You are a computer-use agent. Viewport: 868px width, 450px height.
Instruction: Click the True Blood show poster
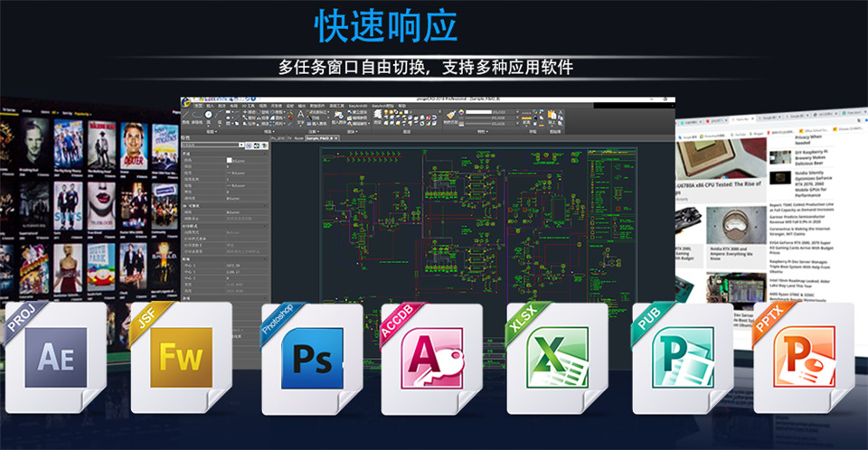[101, 206]
